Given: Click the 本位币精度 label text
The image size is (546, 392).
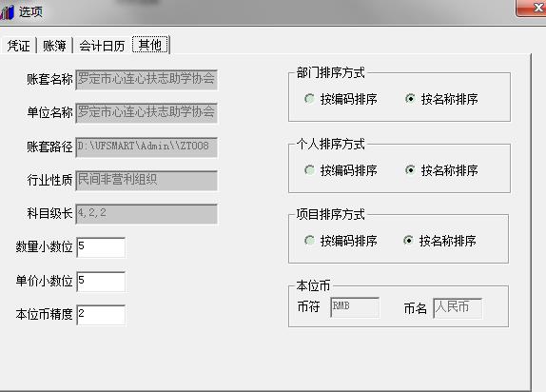Looking at the screenshot, I should pos(44,314).
